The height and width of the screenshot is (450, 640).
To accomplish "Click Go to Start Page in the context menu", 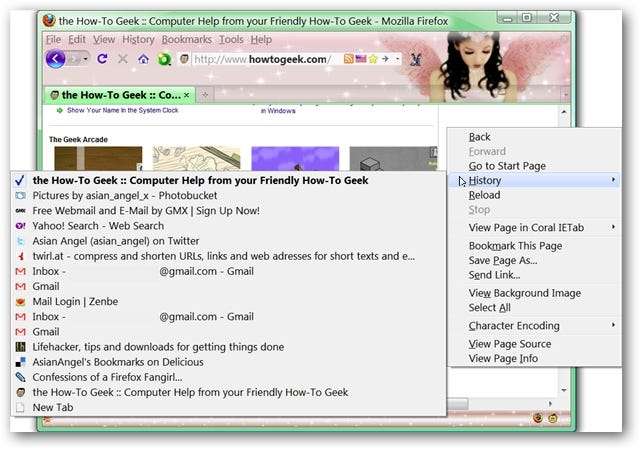I will [x=534, y=166].
